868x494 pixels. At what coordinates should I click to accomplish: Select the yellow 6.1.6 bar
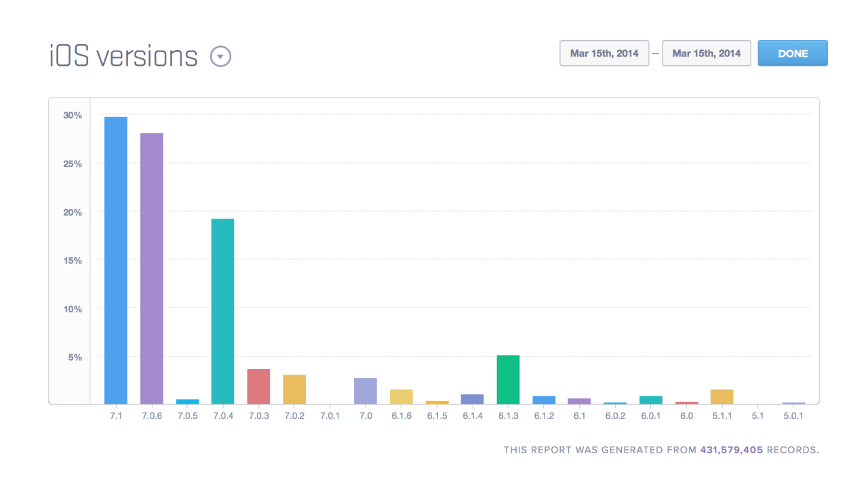click(x=401, y=397)
